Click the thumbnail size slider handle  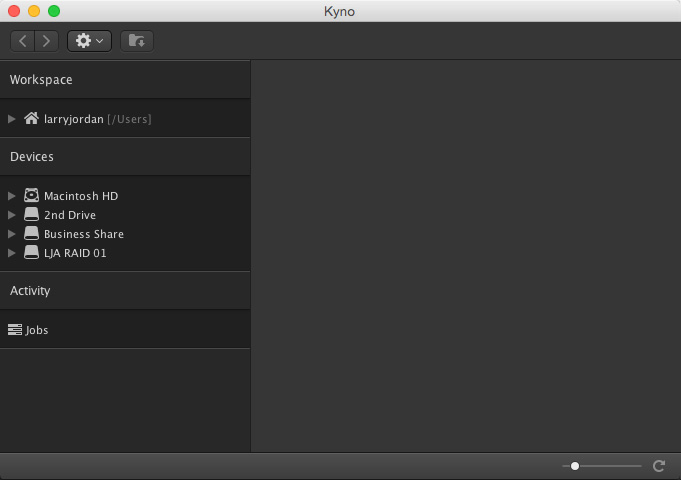click(x=575, y=466)
